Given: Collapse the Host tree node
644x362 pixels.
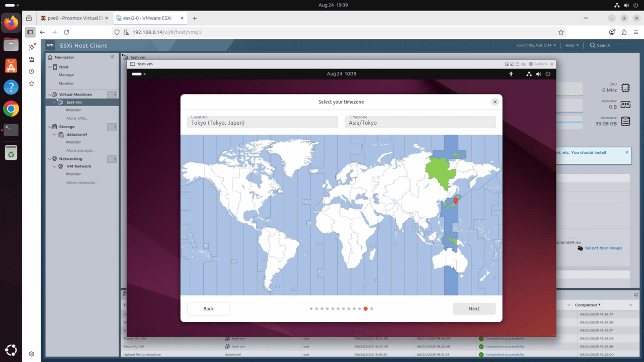Looking at the screenshot, I should click(50, 67).
